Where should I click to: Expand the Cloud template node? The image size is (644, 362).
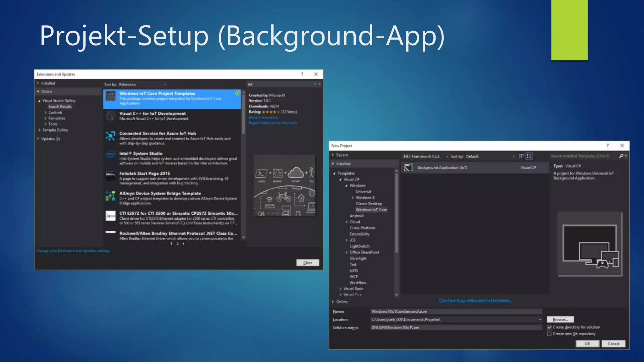[347, 222]
